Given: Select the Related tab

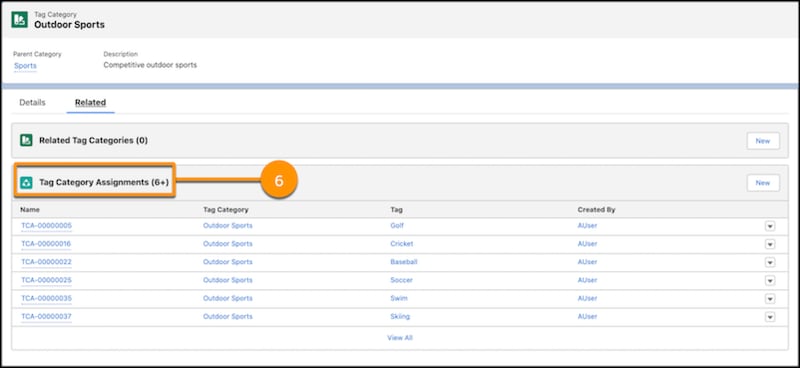Looking at the screenshot, I should click(90, 103).
